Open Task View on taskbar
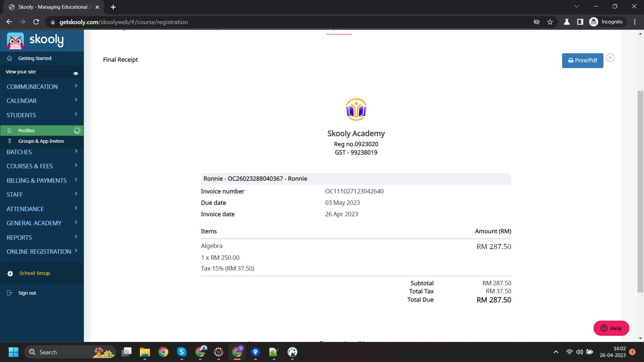This screenshot has height=362, width=644. click(x=126, y=352)
